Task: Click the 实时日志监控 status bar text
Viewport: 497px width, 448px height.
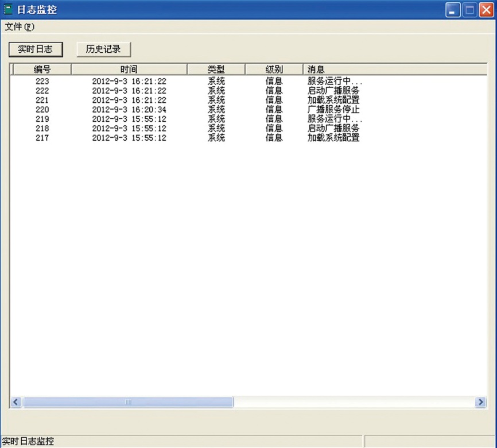Action: 28,441
